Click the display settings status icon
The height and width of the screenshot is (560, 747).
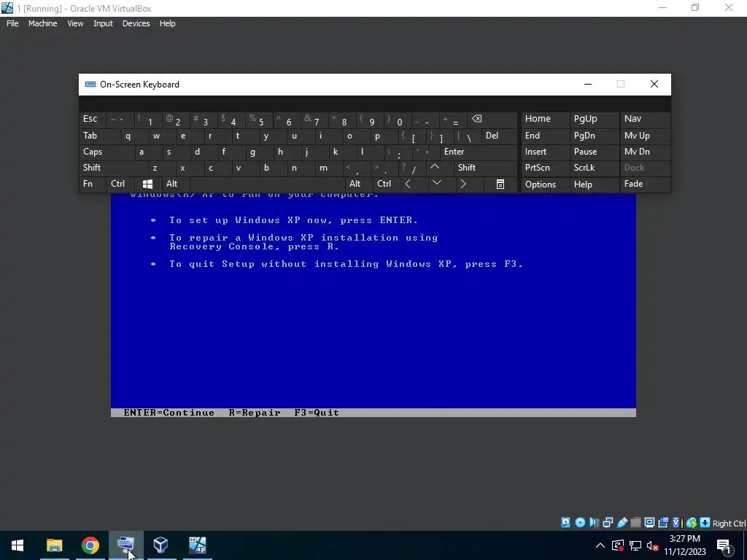pyautogui.click(x=649, y=522)
